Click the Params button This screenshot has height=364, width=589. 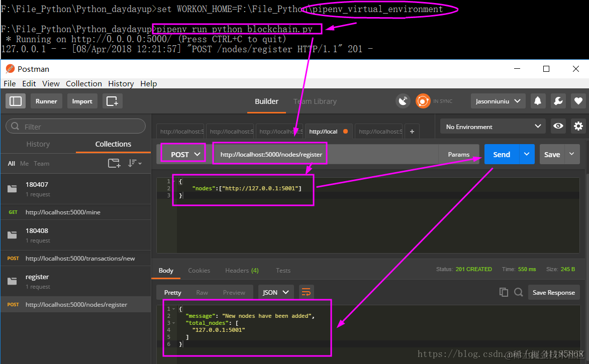click(x=458, y=154)
